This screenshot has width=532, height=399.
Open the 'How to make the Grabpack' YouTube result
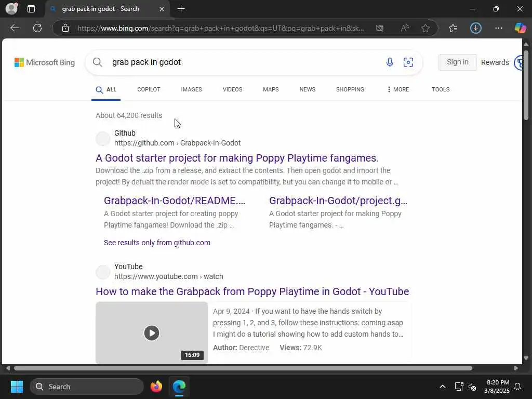(x=252, y=291)
